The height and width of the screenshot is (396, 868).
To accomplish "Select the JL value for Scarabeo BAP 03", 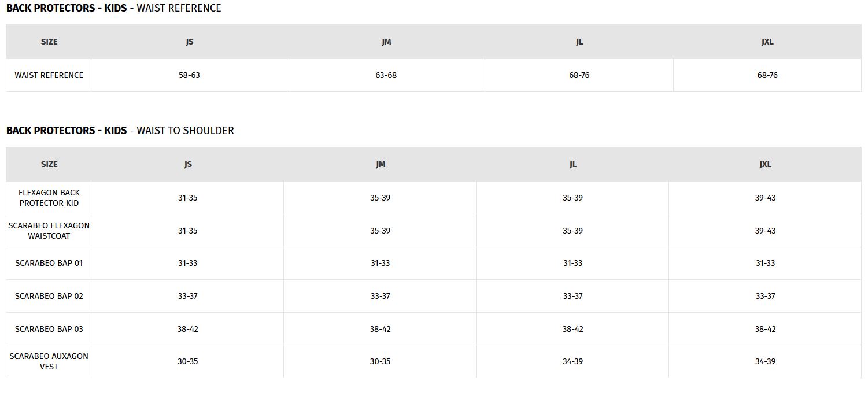I will tap(572, 329).
